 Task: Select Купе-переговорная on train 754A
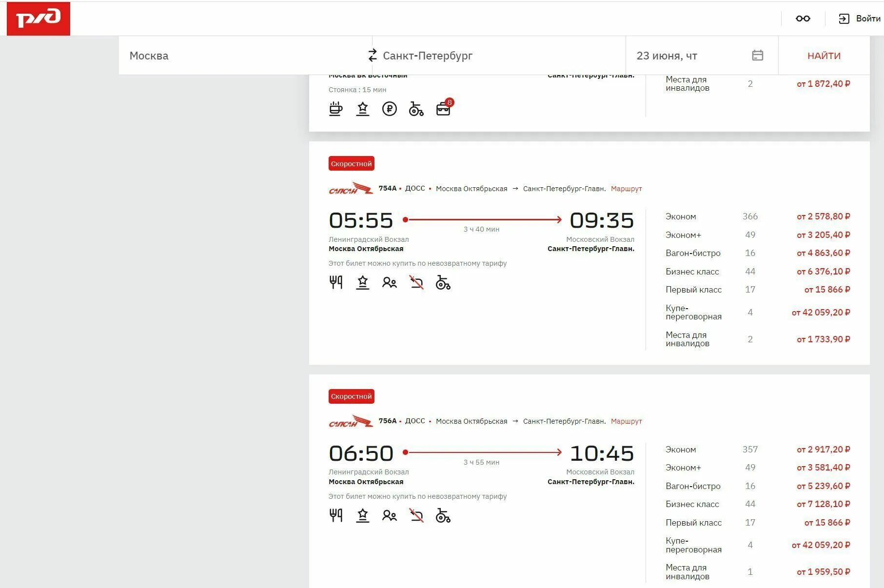coord(758,312)
